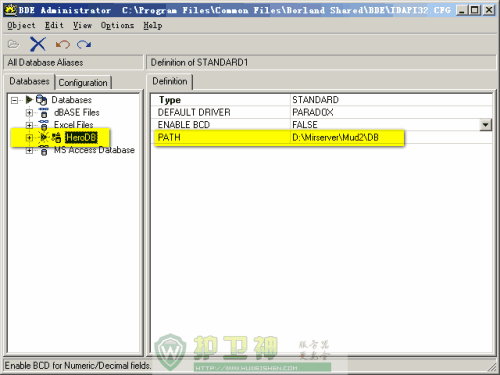Click the PATH value field
Screen dimensions: 500x375
pyautogui.click(x=391, y=138)
